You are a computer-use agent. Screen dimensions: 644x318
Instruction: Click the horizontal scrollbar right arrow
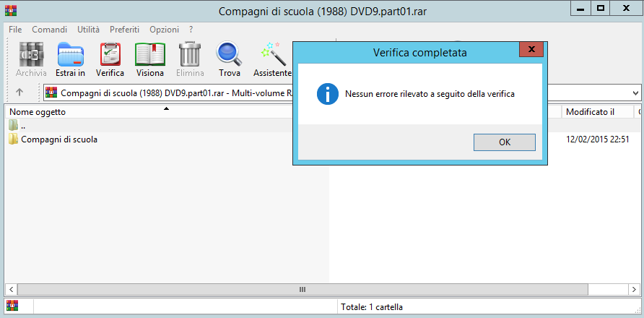point(634,289)
